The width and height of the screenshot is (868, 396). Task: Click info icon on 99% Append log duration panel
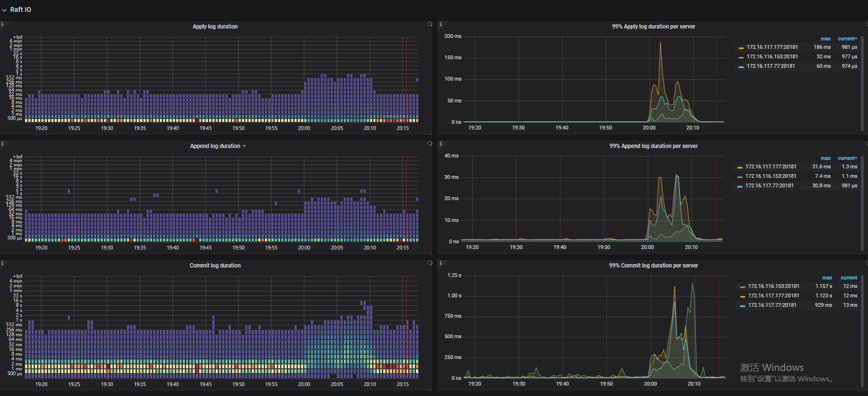441,144
